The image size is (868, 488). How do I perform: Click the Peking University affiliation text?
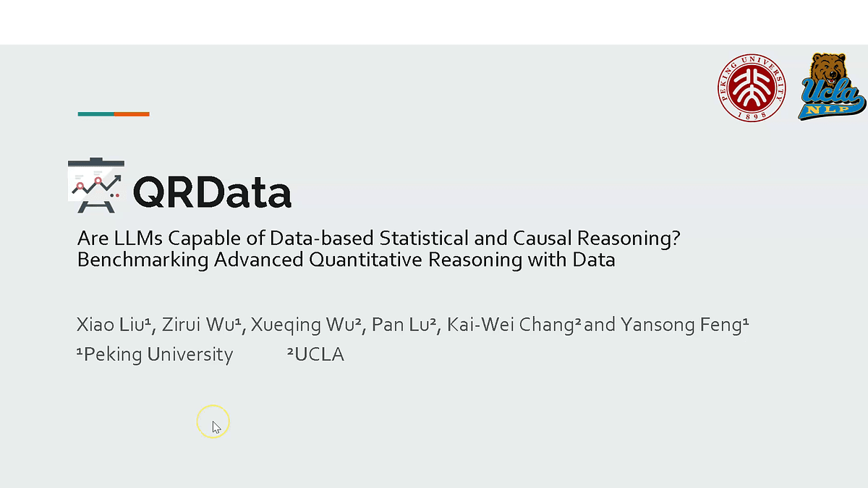(x=155, y=355)
